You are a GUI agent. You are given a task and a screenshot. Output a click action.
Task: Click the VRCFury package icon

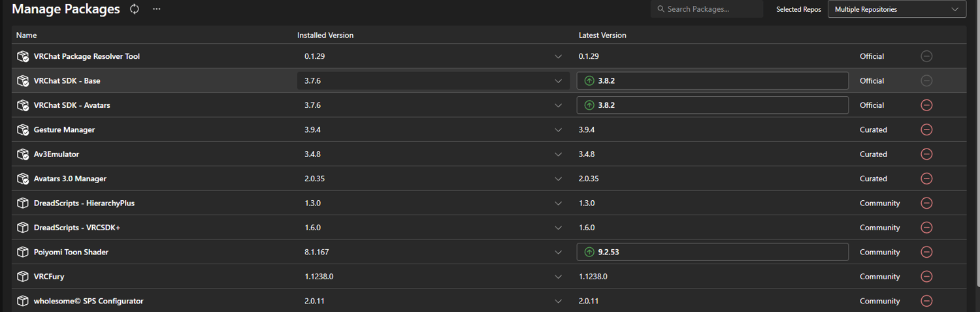23,277
